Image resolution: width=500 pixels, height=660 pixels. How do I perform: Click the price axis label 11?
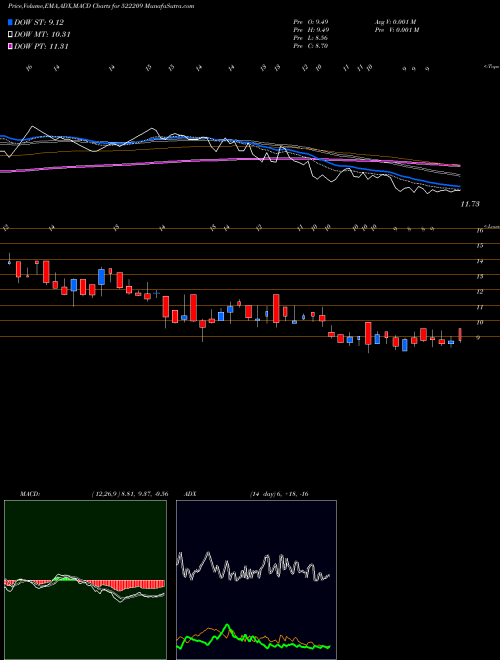(x=479, y=308)
